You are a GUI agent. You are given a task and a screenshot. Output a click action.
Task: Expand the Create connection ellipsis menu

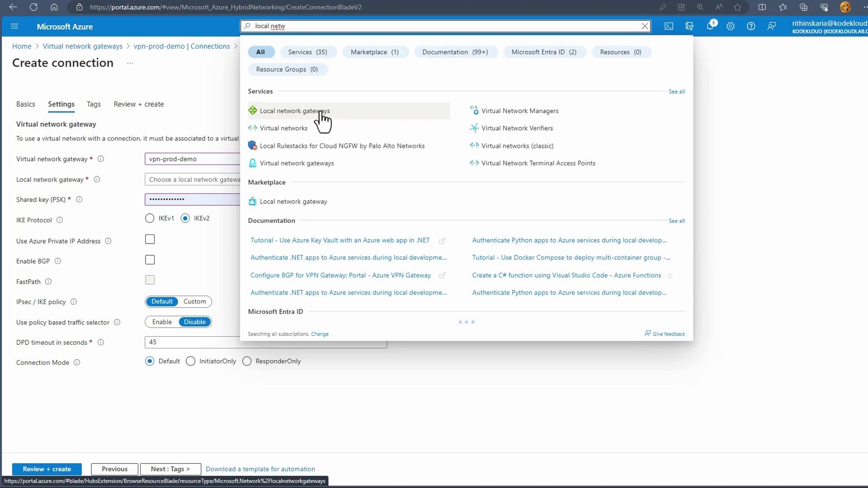pyautogui.click(x=130, y=63)
